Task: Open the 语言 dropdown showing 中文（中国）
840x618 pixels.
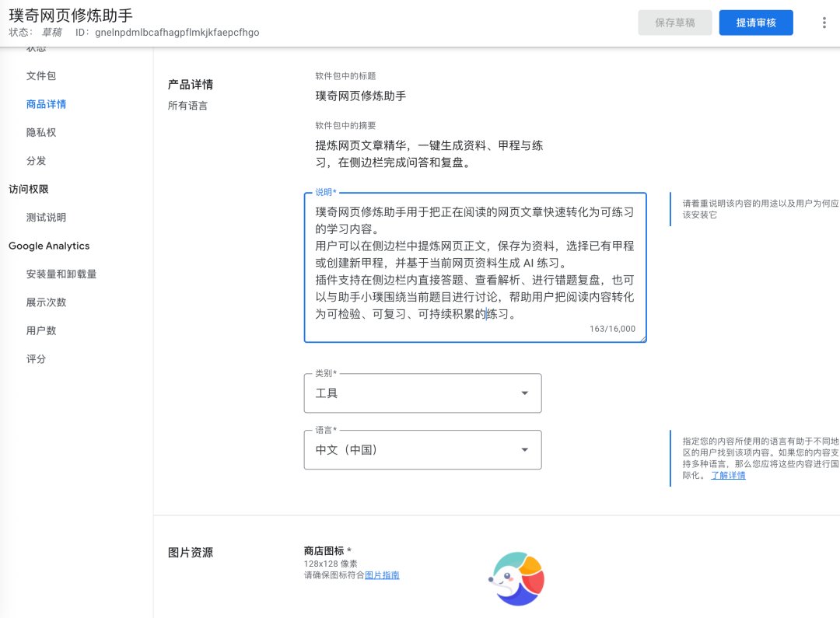Action: [422, 450]
